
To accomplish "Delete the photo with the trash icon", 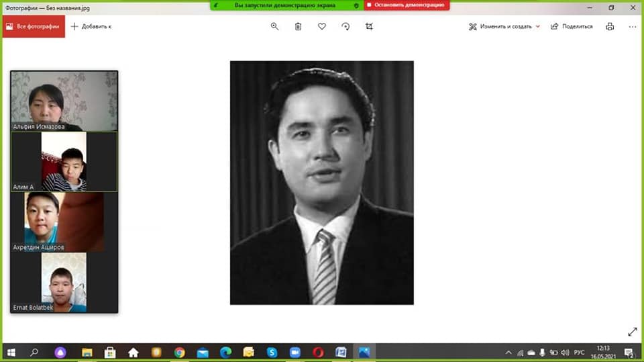I will point(298,26).
